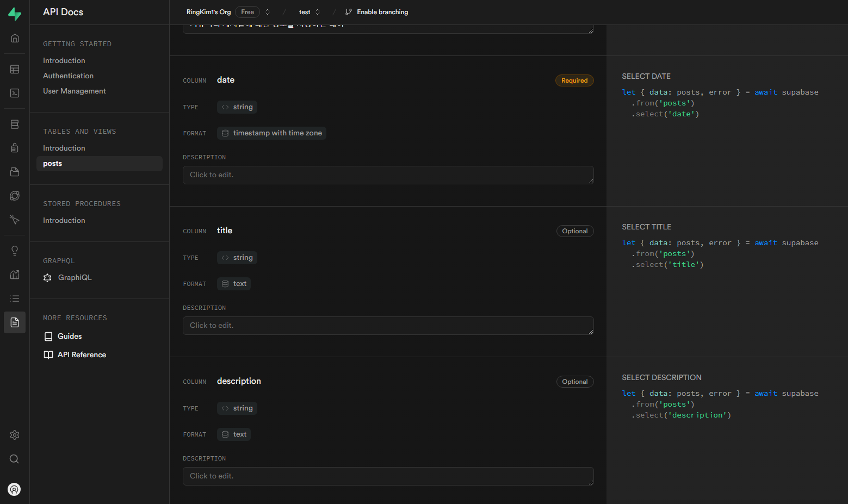This screenshot has height=504, width=848.
Task: Open the GraphiQL link
Action: [75, 278]
